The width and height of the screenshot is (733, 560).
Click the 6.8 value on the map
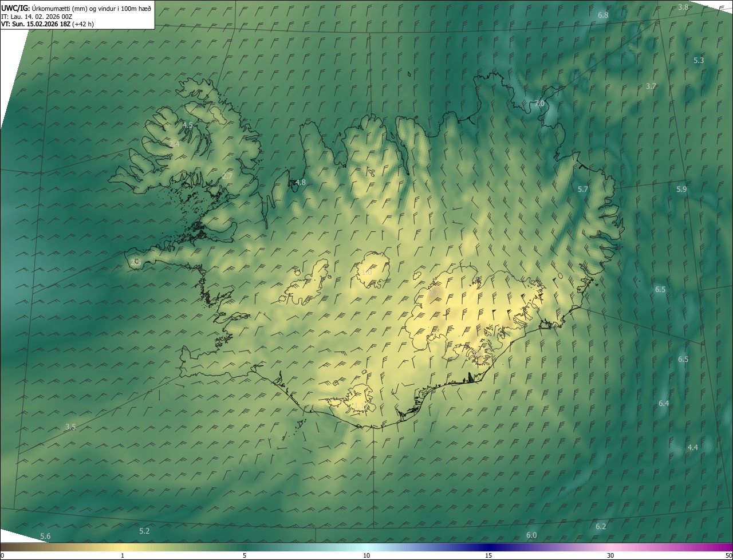coord(603,15)
